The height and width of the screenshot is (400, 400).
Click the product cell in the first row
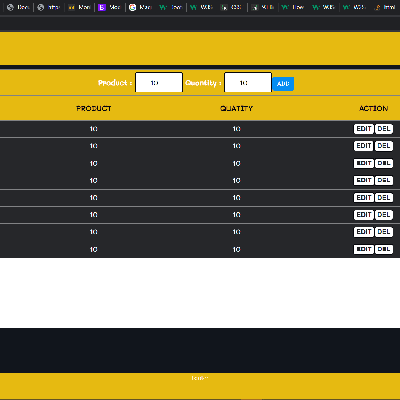[x=94, y=129]
